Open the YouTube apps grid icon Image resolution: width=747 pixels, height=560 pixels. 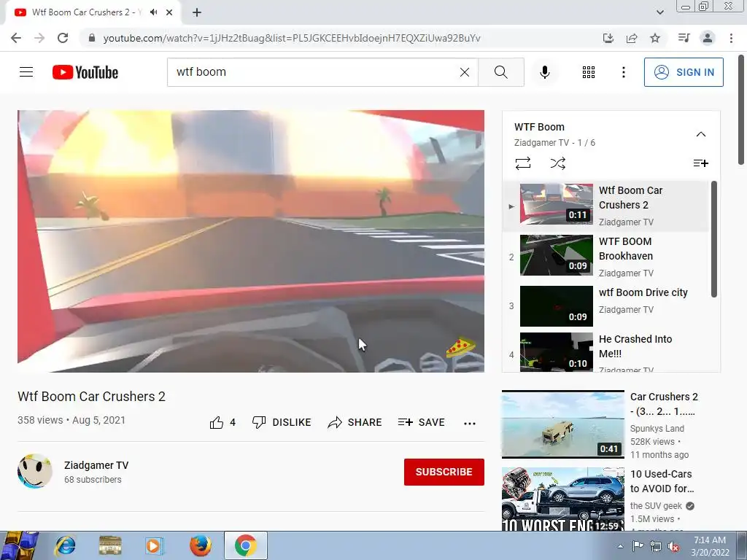click(x=589, y=72)
